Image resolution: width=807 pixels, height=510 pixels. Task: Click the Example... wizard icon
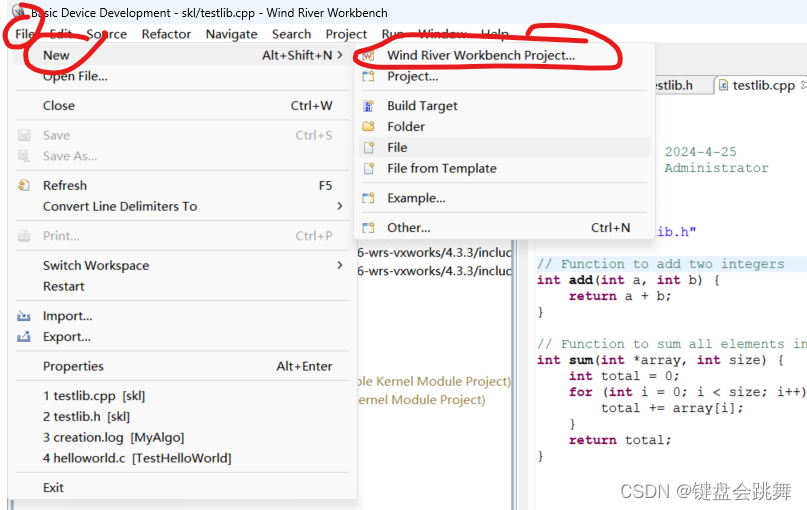pos(369,198)
